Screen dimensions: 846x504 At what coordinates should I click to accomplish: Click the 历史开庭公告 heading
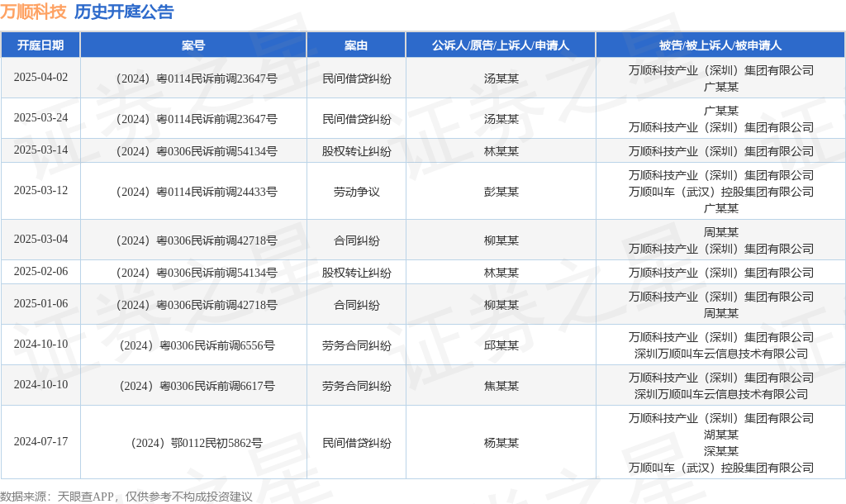124,12
